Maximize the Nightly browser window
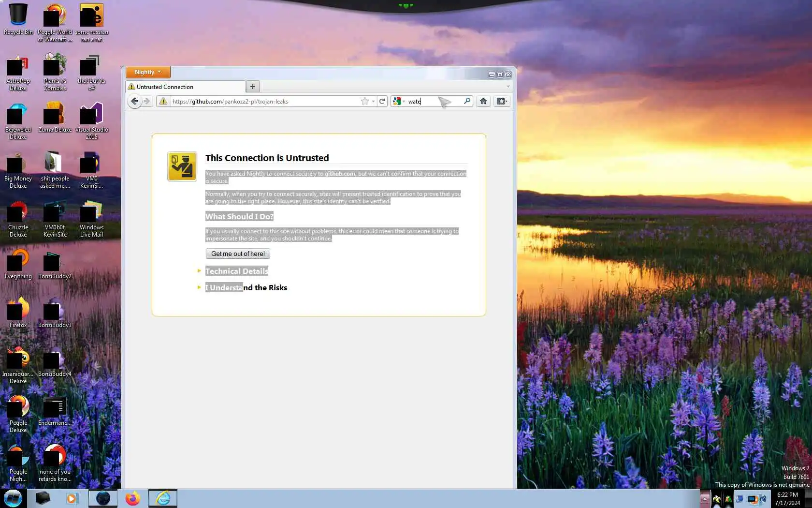 pyautogui.click(x=500, y=75)
